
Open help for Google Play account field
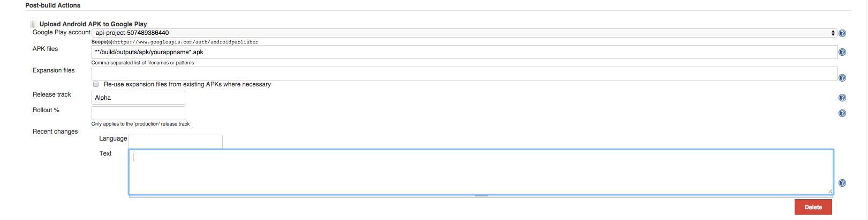[x=842, y=33]
